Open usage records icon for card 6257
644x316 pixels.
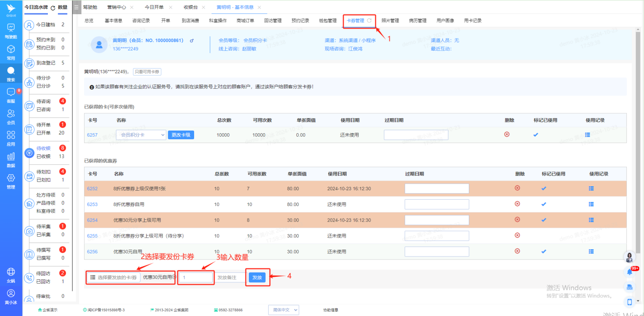pos(587,135)
